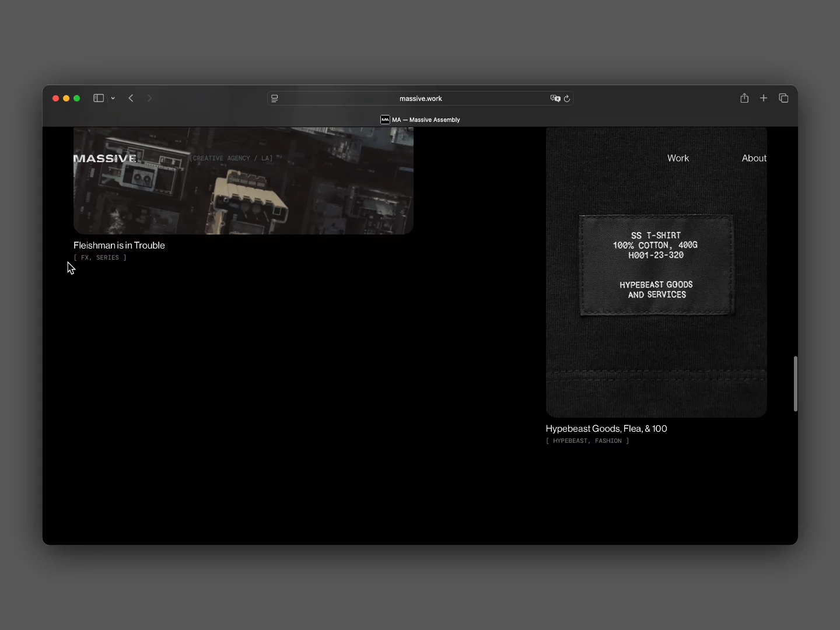
Task: Reload the massive.work page
Action: tap(567, 99)
